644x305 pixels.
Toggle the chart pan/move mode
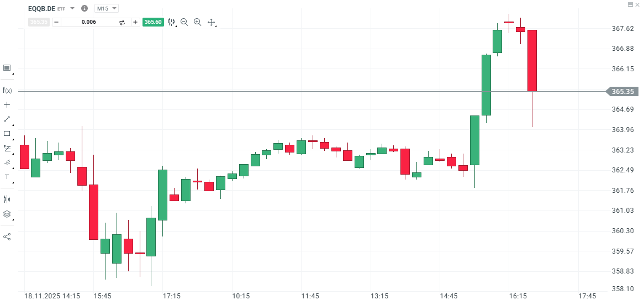(x=210, y=22)
